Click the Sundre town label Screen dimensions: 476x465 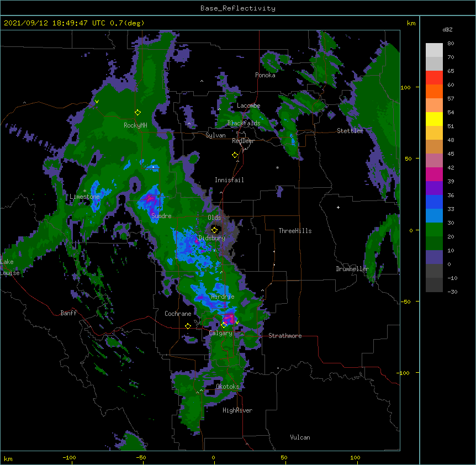(161, 216)
